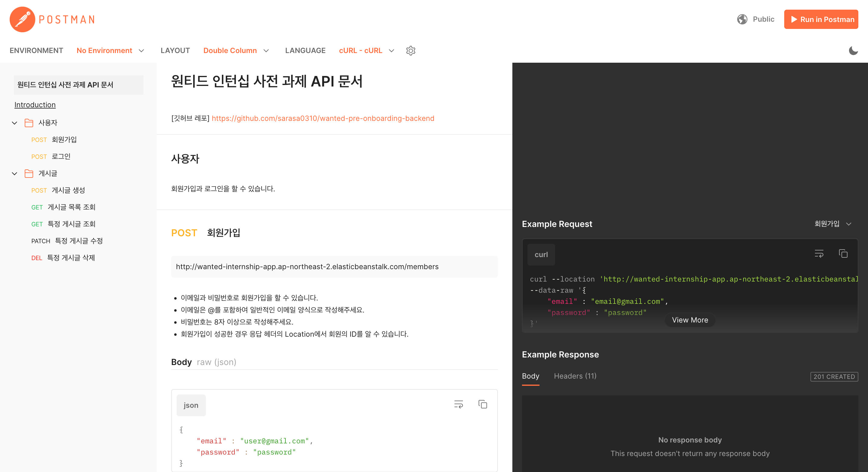Screen dimensions: 868x472
Task: Toggle line wrapping on the json body
Action: pyautogui.click(x=458, y=404)
